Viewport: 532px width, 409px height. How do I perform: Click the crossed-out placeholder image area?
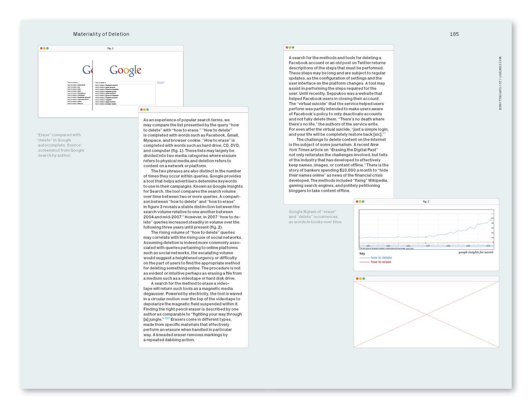426,314
